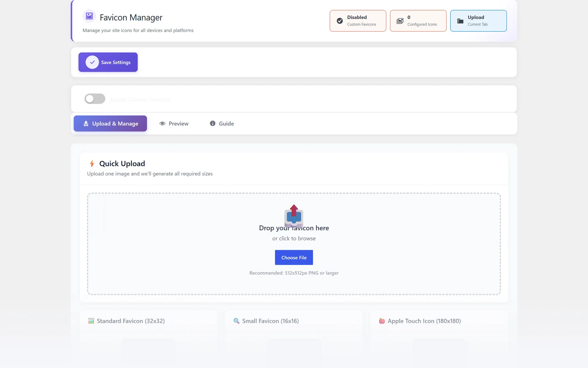
Task: Open the Guide tab
Action: coord(222,124)
